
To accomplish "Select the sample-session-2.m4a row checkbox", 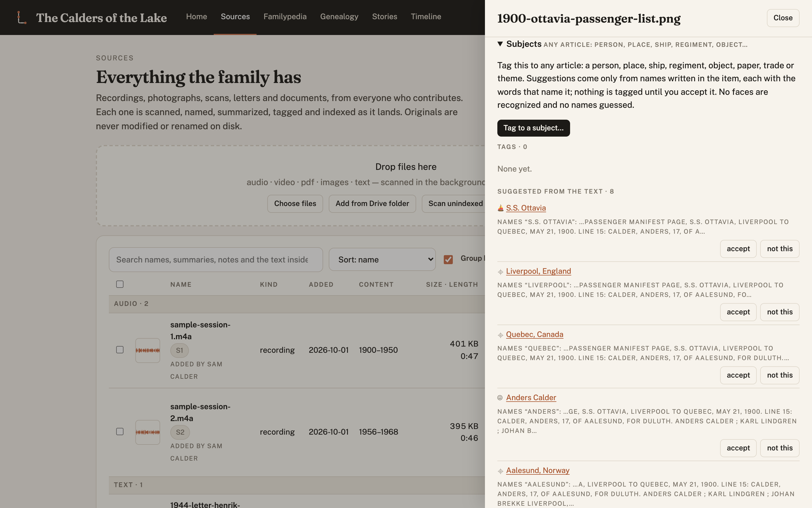I will pyautogui.click(x=120, y=432).
